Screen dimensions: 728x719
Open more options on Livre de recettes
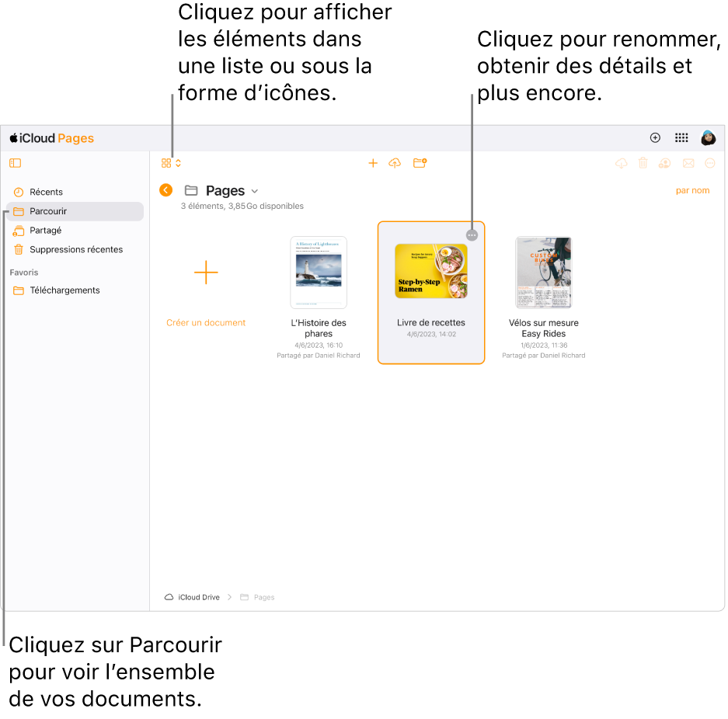tap(472, 234)
